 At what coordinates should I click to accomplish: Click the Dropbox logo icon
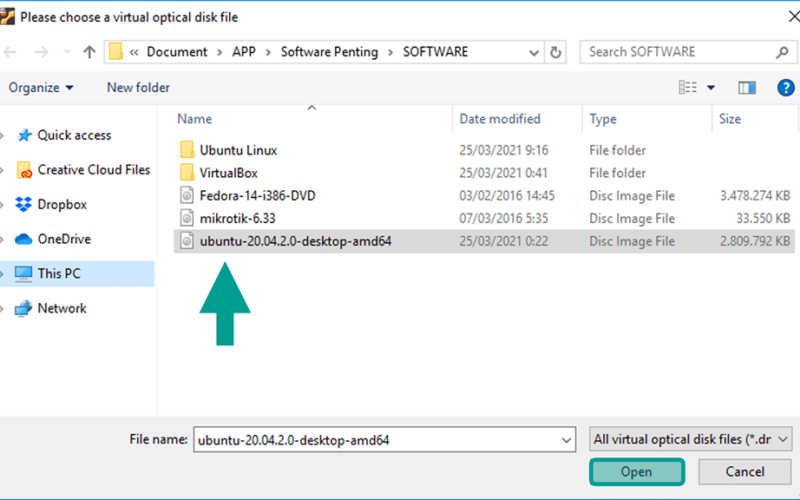coord(23,205)
